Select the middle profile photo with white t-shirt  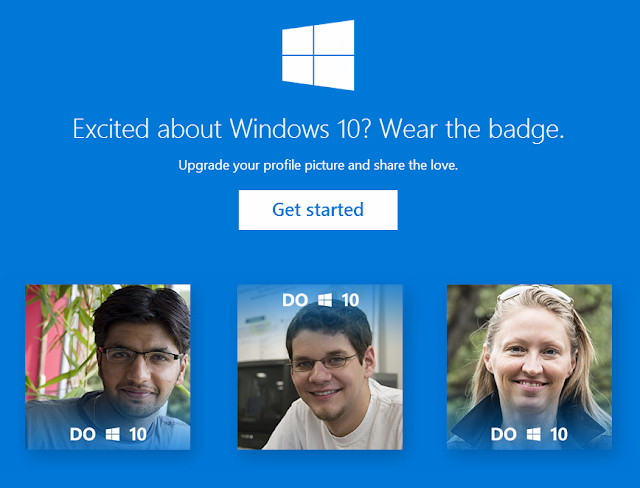[x=320, y=367]
